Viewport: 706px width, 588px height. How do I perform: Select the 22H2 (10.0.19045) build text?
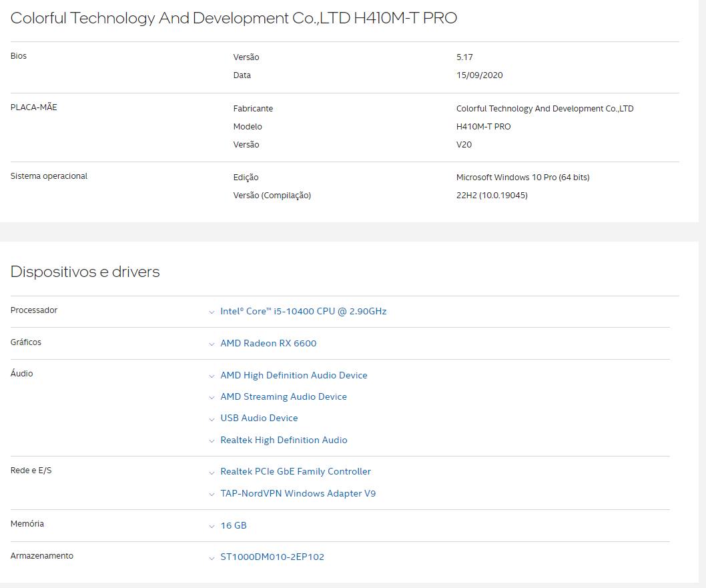(492, 196)
